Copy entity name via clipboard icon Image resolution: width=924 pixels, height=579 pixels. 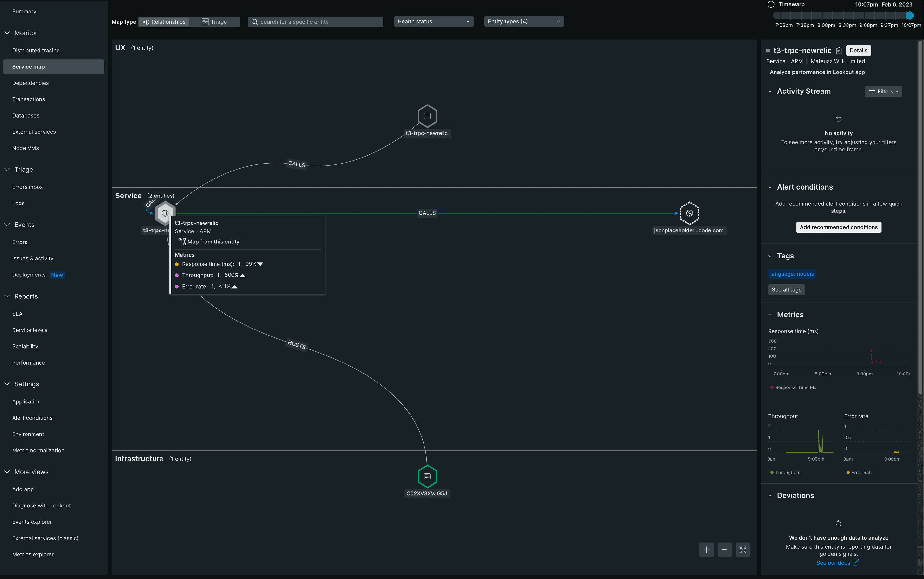tap(839, 51)
